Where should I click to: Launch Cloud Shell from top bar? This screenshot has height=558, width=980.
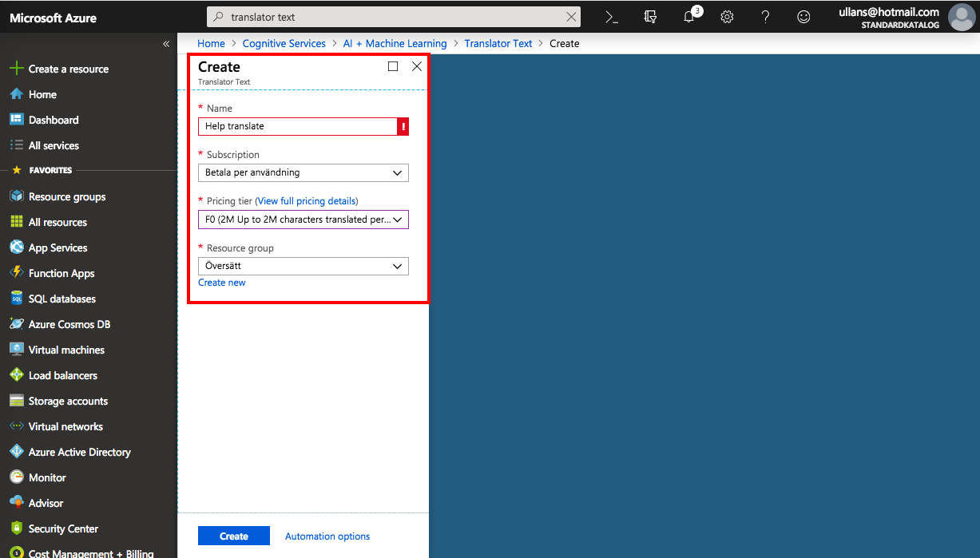click(x=612, y=17)
